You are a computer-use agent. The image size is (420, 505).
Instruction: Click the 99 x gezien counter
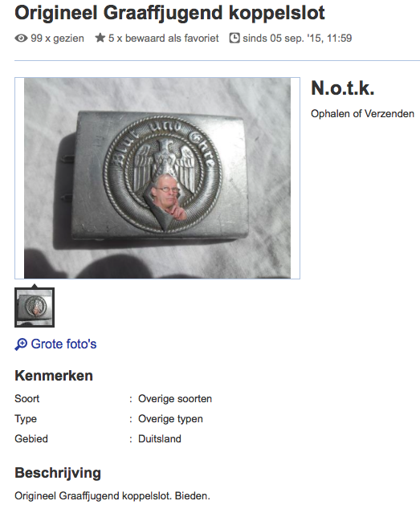coord(57,39)
